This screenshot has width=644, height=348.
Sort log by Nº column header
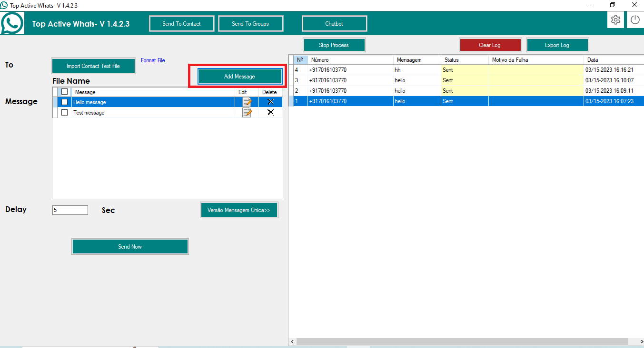tap(300, 60)
